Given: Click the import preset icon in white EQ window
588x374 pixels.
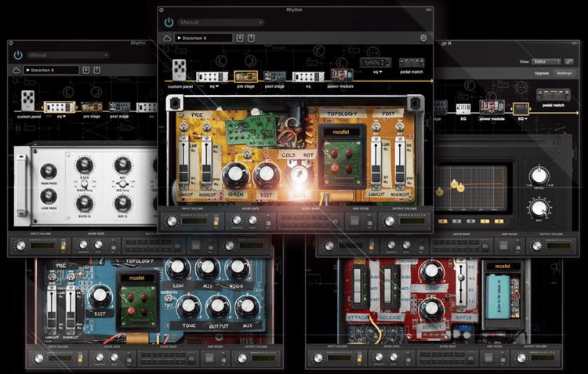Looking at the screenshot, I should (86, 70).
